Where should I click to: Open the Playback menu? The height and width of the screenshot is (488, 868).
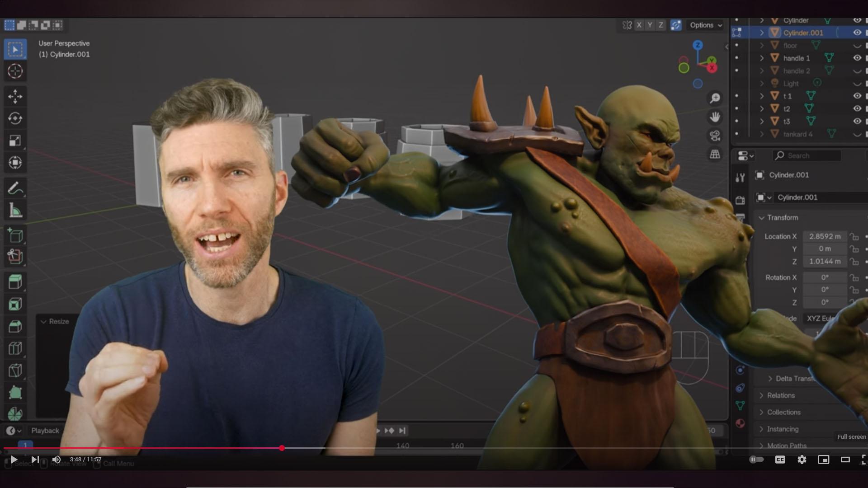45,431
